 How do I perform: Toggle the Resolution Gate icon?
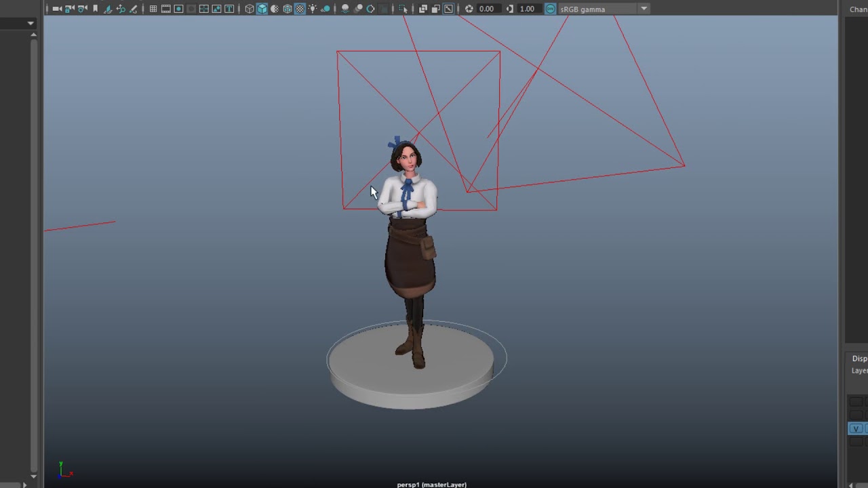[x=179, y=9]
